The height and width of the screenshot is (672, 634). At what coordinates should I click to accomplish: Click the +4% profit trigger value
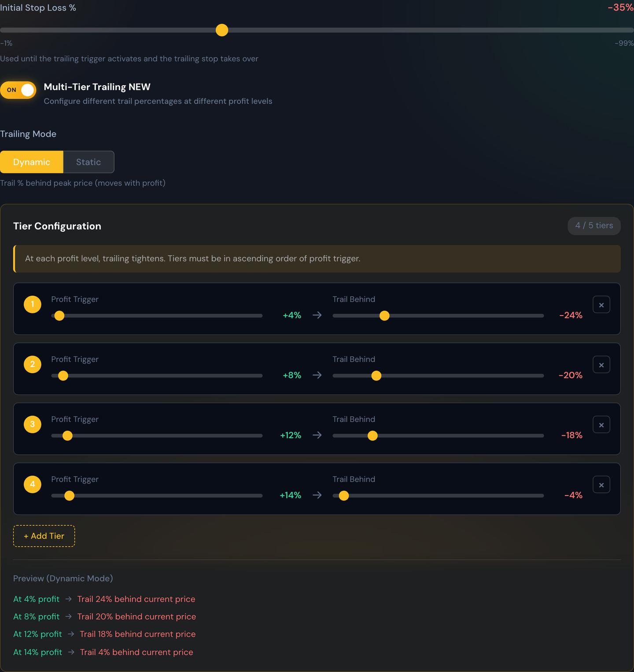pyautogui.click(x=292, y=315)
